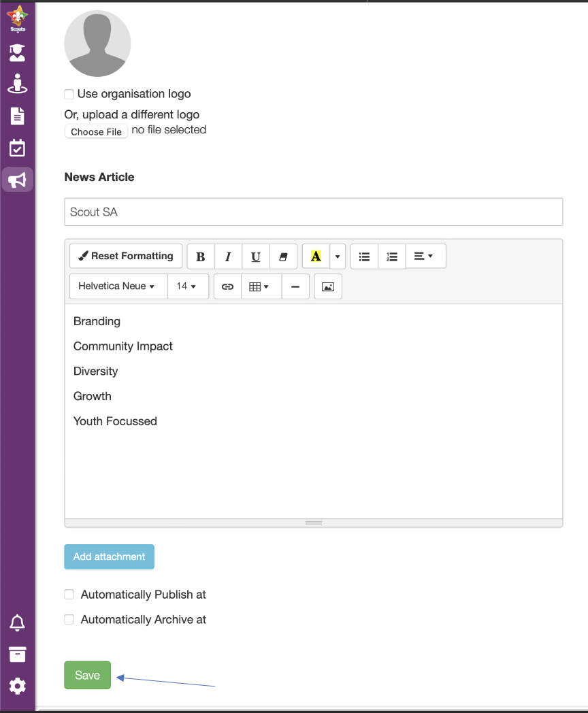Image resolution: width=588 pixels, height=713 pixels.
Task: Open the Helvetica Neue font dropdown
Action: coord(118,286)
